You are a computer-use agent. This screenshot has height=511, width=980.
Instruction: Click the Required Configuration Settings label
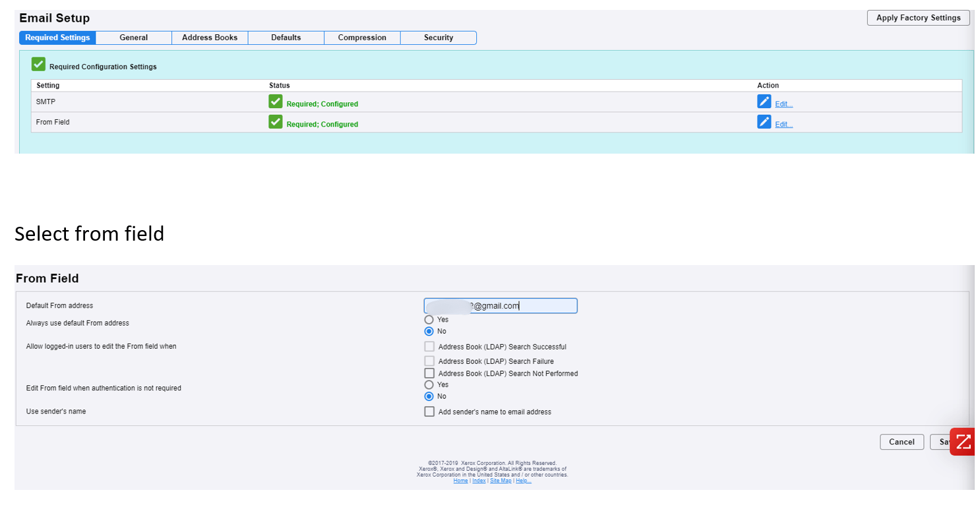coord(103,67)
